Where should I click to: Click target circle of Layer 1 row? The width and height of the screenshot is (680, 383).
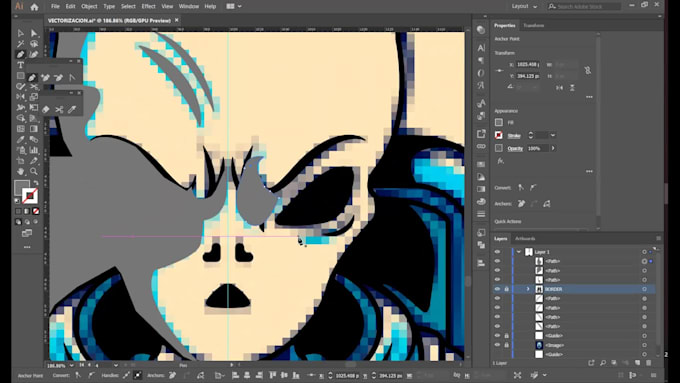(644, 252)
